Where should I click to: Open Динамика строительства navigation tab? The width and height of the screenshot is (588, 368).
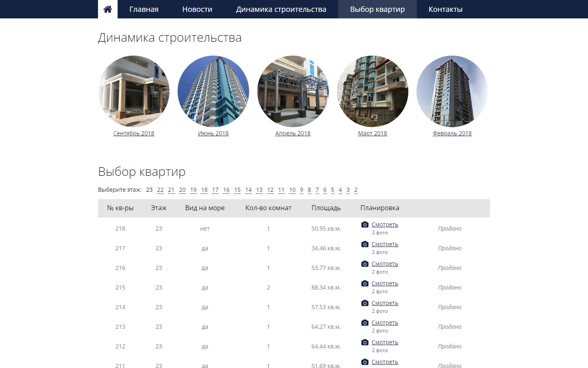coord(281,9)
